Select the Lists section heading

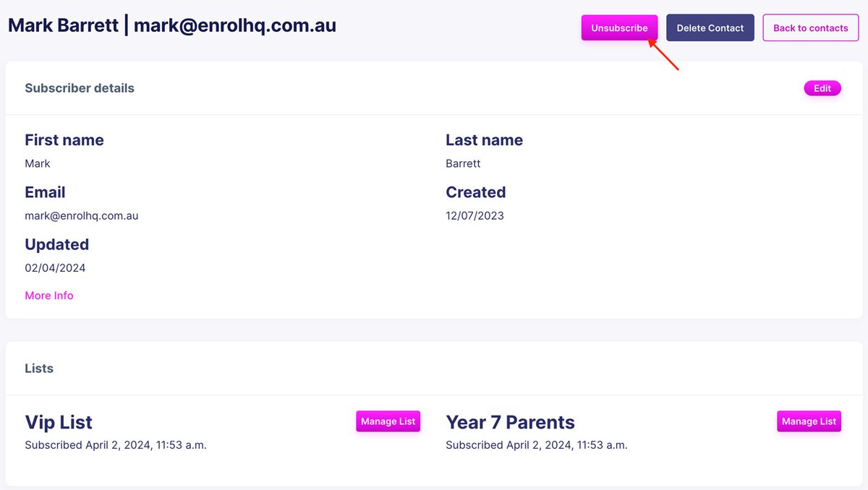pos(39,368)
